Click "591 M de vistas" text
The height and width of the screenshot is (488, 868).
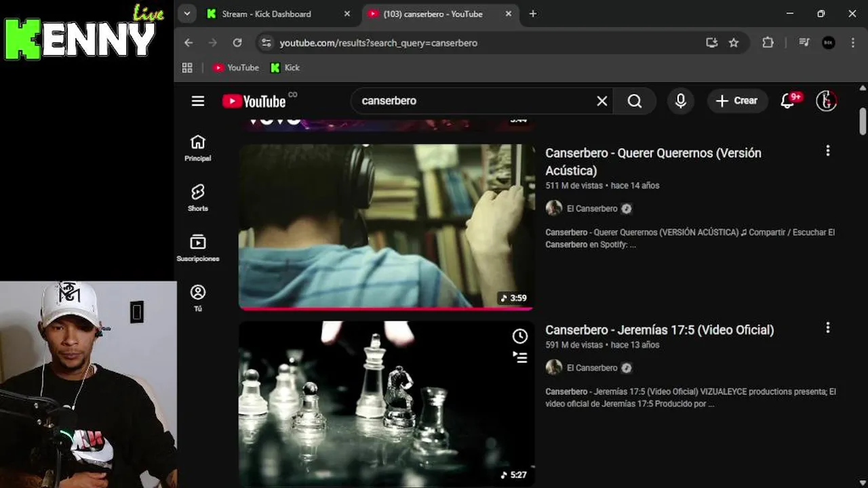click(x=574, y=345)
